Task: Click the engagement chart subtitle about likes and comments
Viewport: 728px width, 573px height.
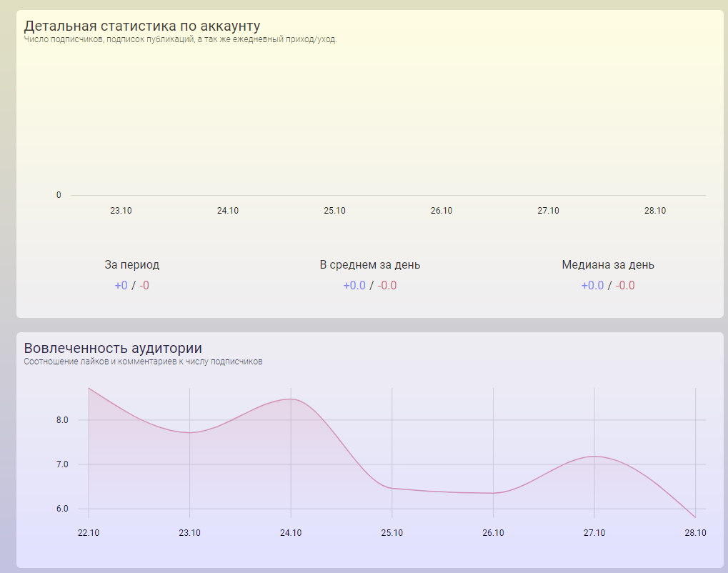Action: click(x=143, y=362)
